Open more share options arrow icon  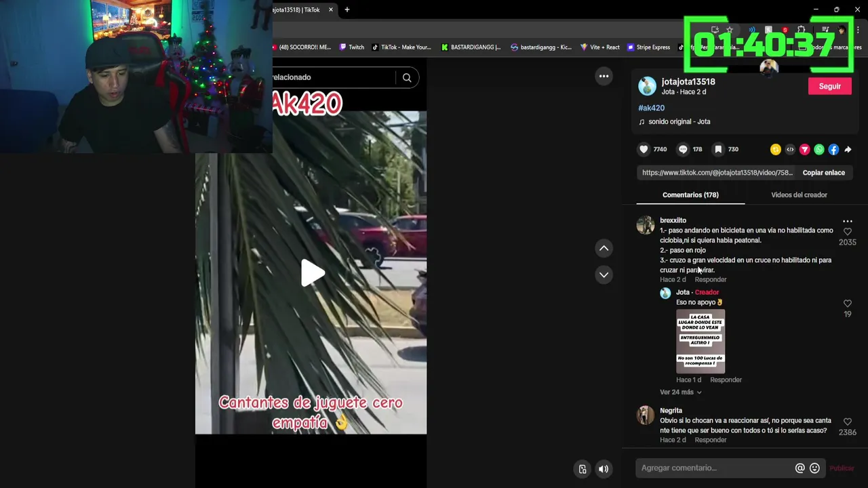[x=848, y=149]
